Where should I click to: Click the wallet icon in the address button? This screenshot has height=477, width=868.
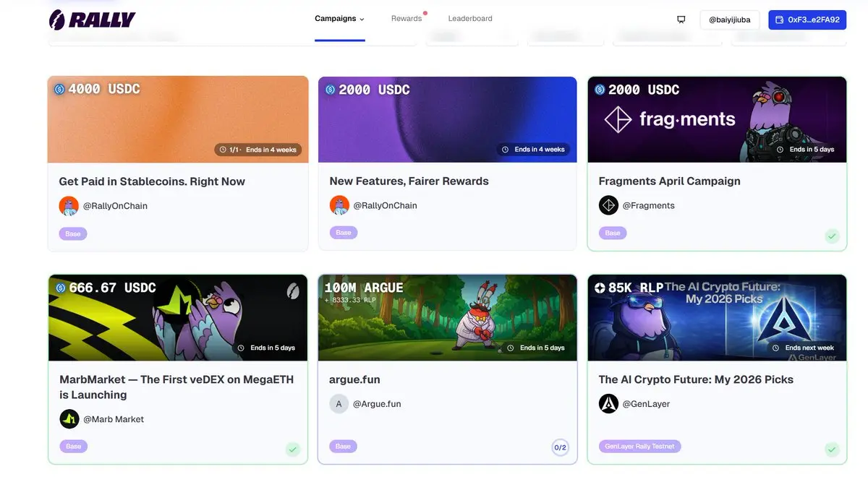[779, 20]
